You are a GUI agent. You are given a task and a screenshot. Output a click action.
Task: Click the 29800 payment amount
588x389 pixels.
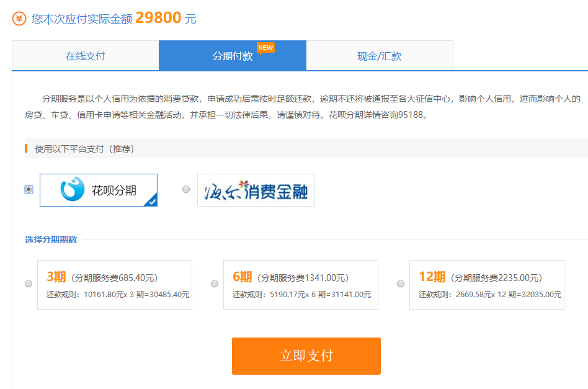158,18
